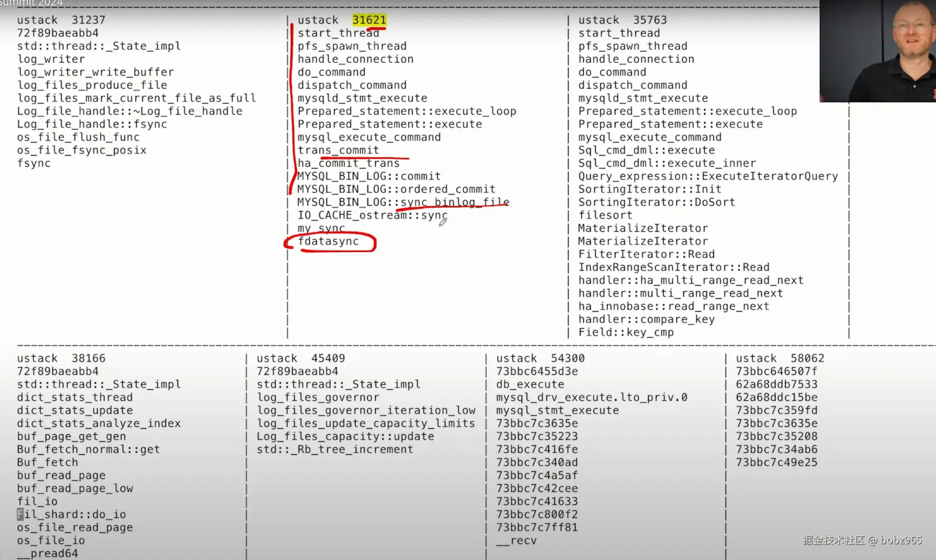Select 'MYSQL_BIN_LOG::ordered_commit' line
This screenshot has width=936, height=560.
click(396, 189)
